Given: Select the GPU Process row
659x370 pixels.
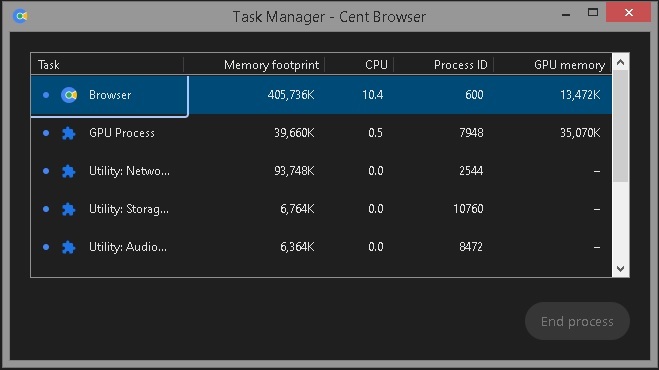Looking at the screenshot, I should click(x=321, y=133).
